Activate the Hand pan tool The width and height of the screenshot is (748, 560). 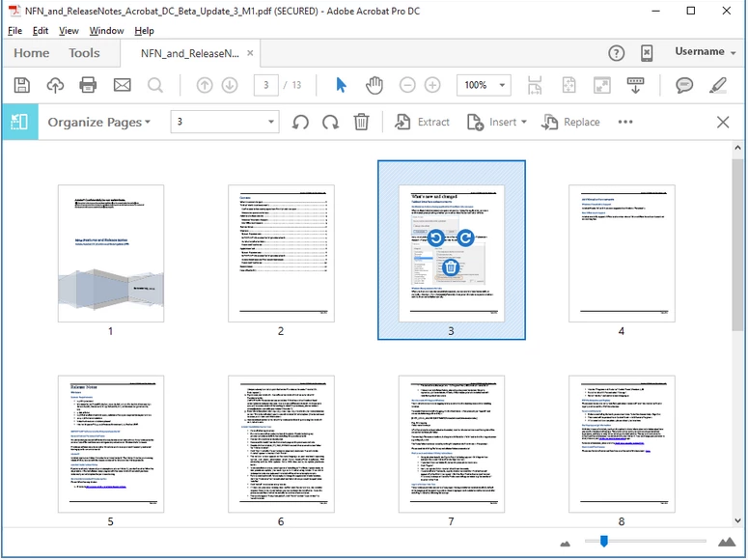coord(374,85)
